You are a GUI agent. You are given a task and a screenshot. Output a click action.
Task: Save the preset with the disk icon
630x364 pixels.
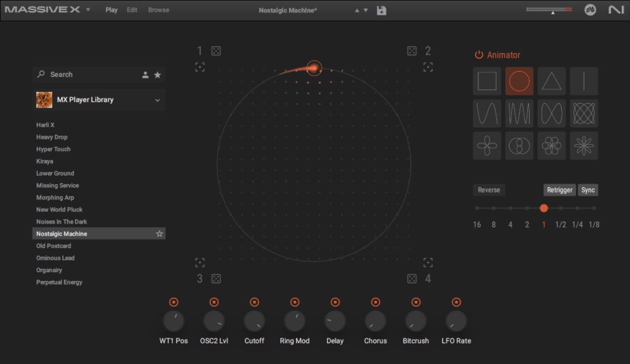click(381, 10)
